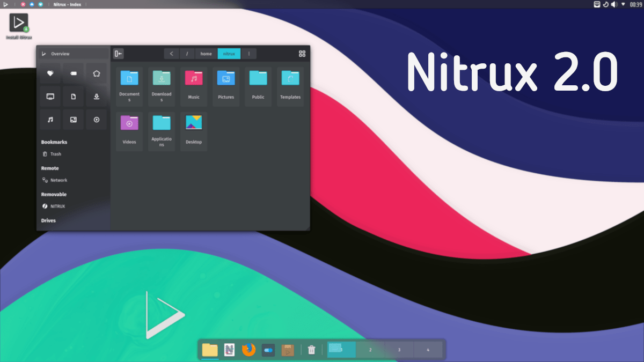Toggle the sidebar collapse button
Viewport: 644px width, 362px height.
click(x=119, y=54)
